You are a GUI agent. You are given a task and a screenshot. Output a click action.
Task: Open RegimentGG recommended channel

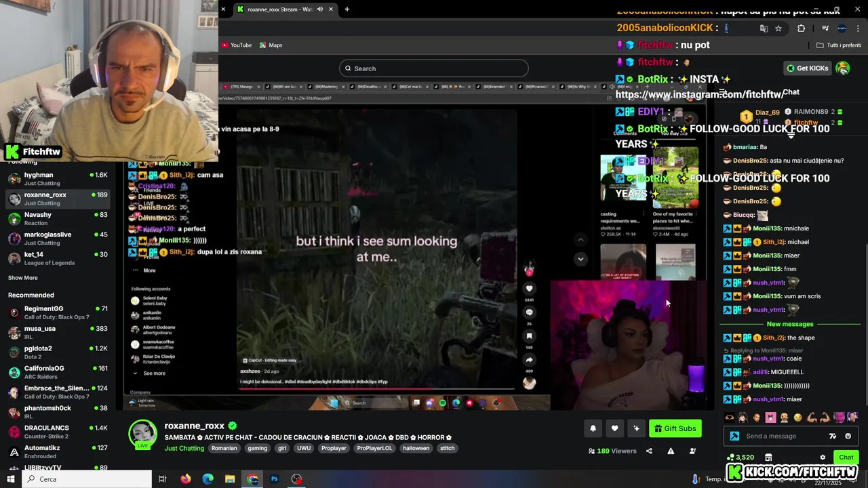coord(58,312)
